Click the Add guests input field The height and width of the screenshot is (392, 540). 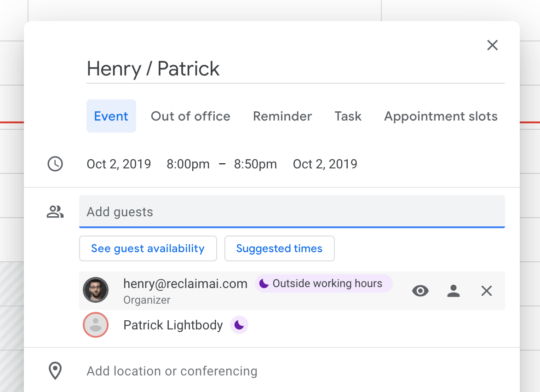pos(292,212)
